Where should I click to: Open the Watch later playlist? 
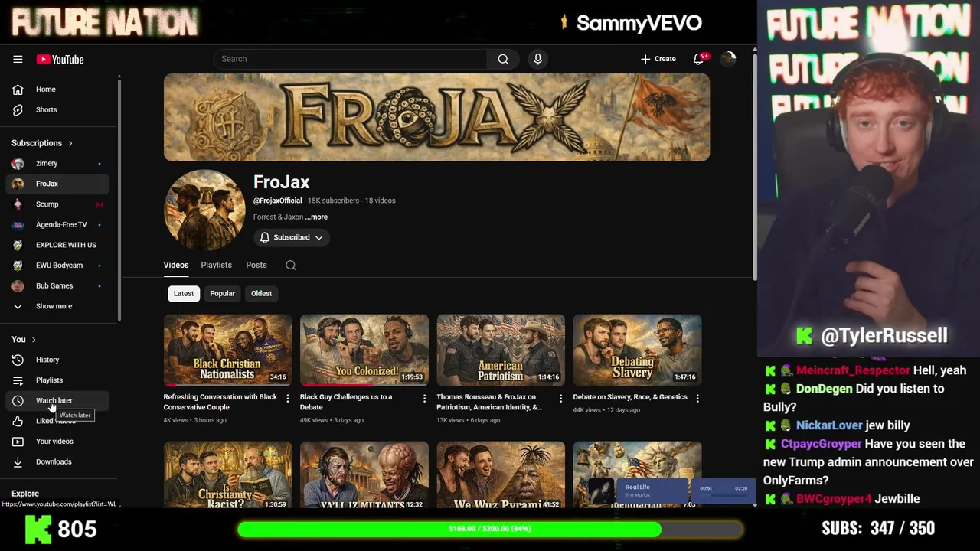(58, 400)
